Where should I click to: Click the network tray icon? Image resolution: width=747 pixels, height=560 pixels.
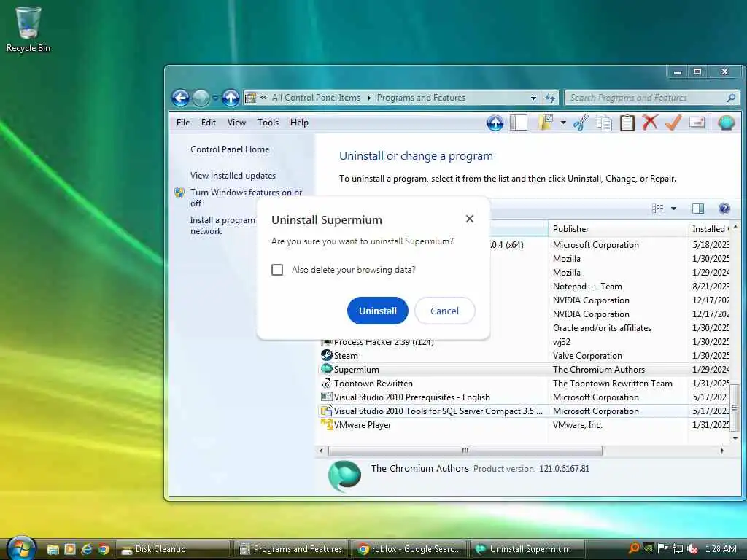[678, 549]
